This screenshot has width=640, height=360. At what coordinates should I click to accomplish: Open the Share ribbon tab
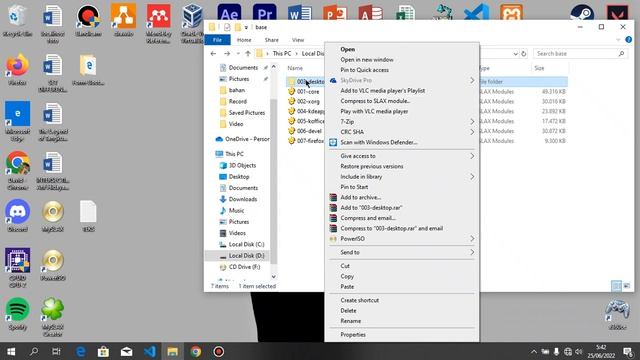[x=271, y=40]
